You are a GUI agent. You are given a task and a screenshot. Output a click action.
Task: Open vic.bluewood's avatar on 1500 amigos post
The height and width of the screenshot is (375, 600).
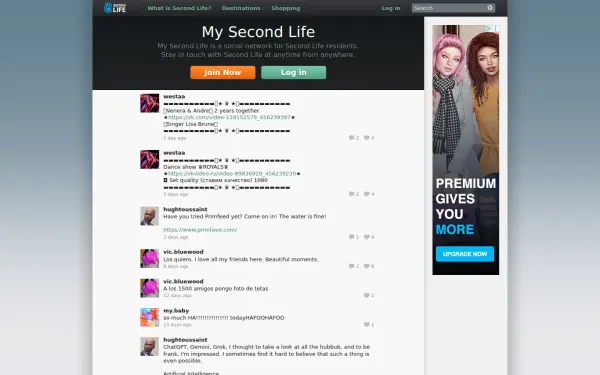point(149,288)
